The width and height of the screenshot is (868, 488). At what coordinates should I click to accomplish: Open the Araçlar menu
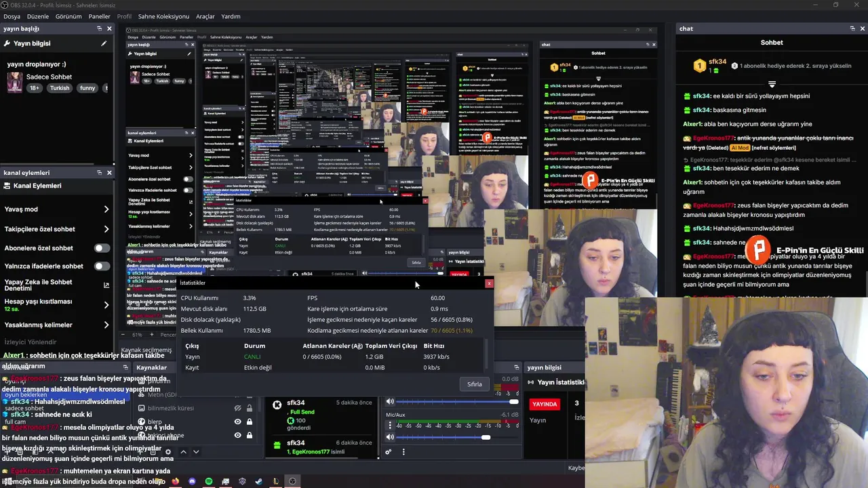point(205,16)
